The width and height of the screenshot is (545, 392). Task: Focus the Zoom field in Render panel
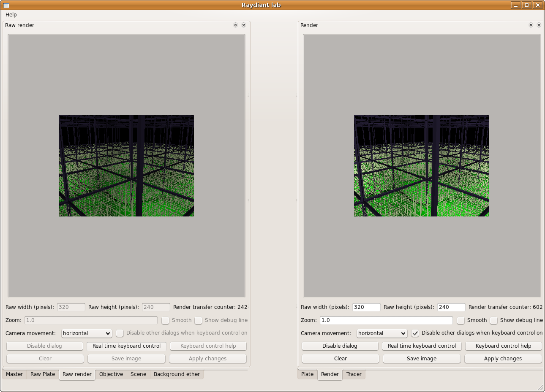[x=386, y=320]
